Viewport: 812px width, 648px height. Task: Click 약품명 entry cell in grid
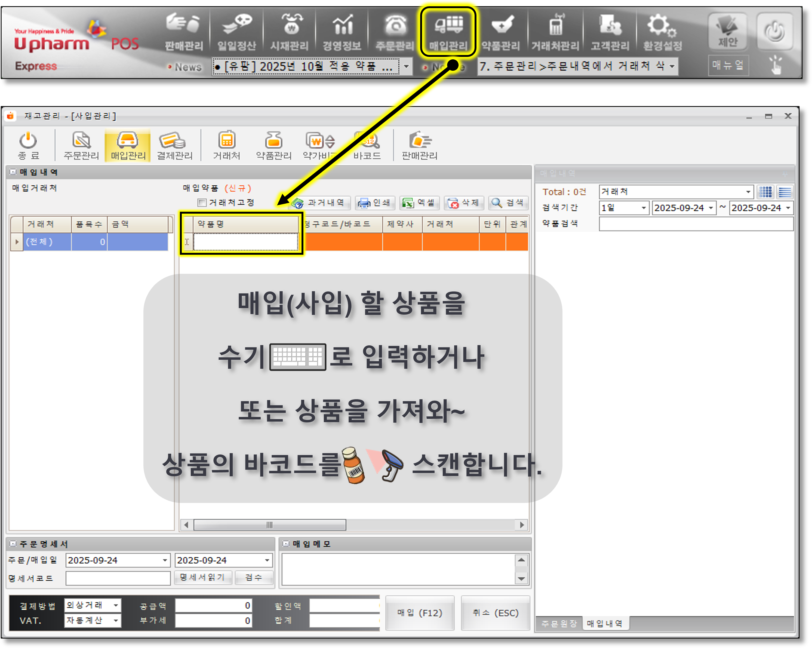(x=245, y=242)
